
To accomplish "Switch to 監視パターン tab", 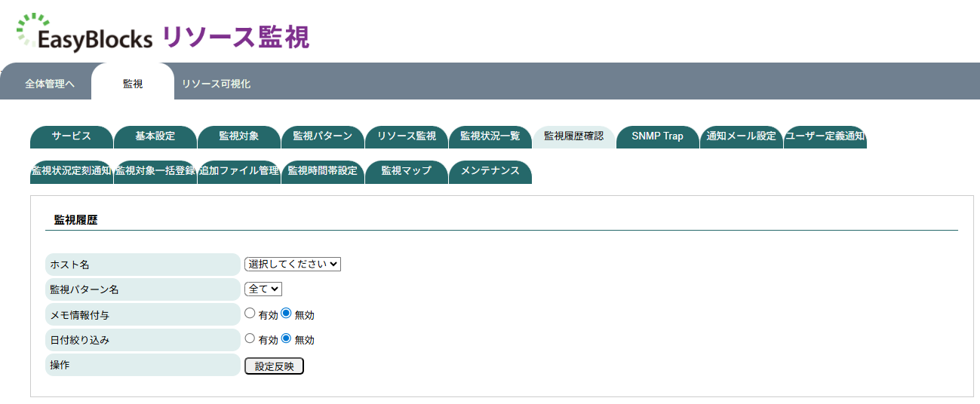I will pyautogui.click(x=323, y=136).
